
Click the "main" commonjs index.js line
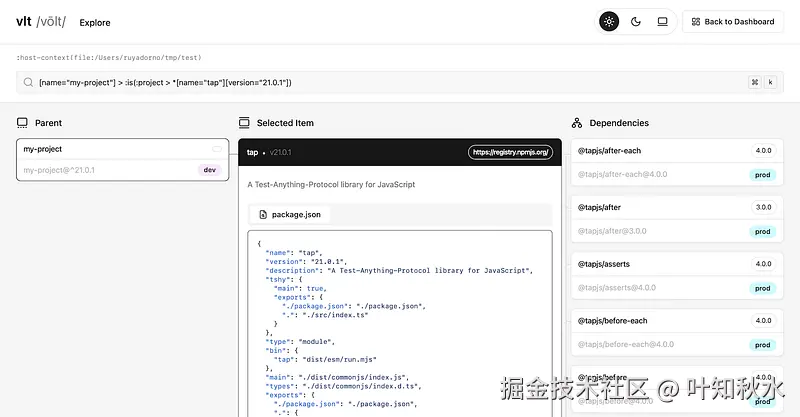(337, 377)
